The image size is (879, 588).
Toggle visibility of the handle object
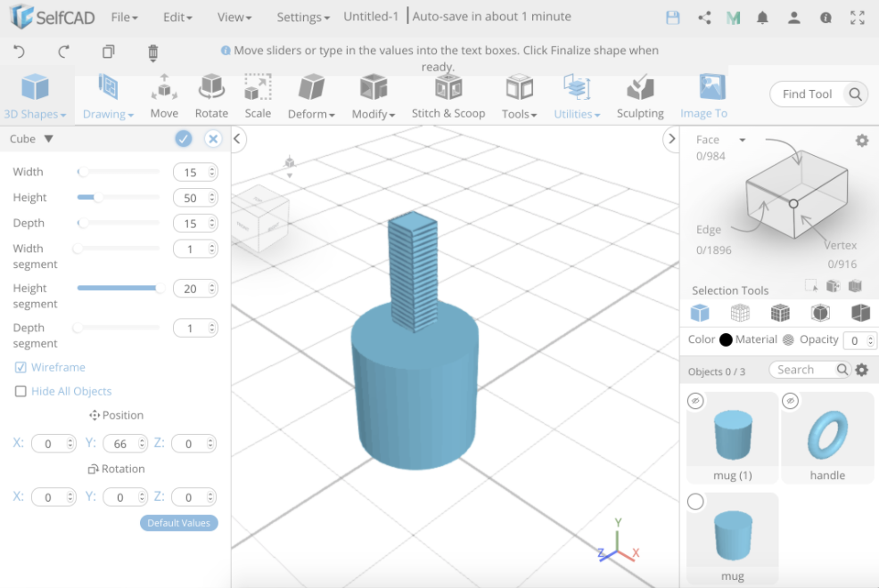click(791, 401)
